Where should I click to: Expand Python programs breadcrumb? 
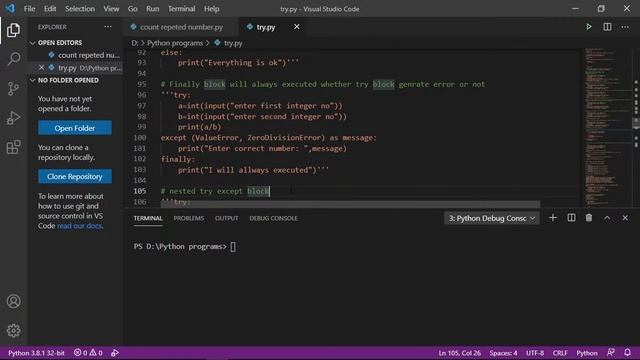pyautogui.click(x=175, y=43)
